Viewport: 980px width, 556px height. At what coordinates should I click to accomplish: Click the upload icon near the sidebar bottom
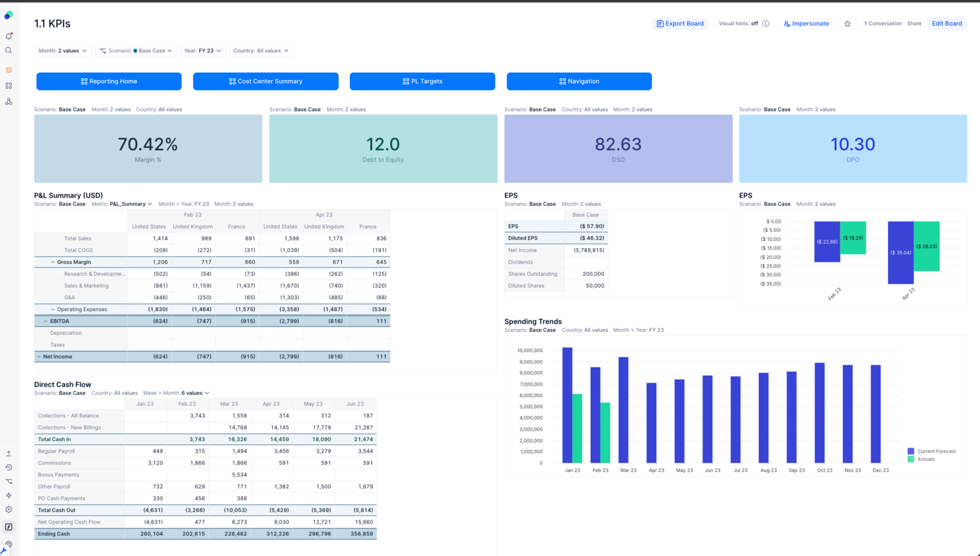point(9,453)
